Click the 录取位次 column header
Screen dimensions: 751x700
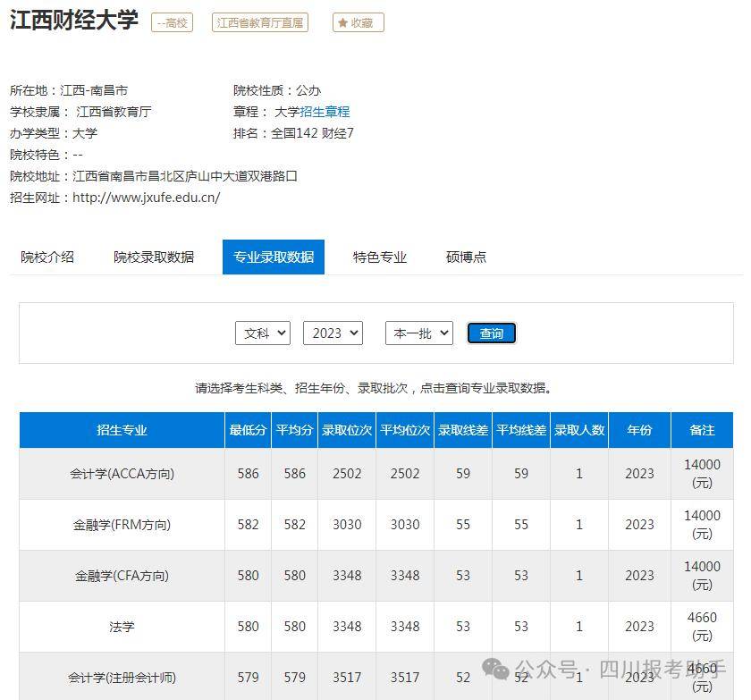[347, 430]
